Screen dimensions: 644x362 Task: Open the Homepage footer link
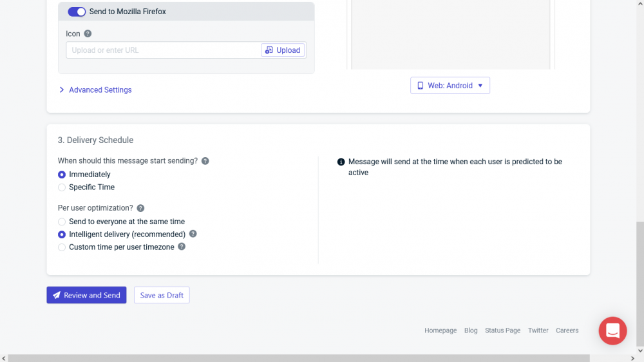point(440,330)
